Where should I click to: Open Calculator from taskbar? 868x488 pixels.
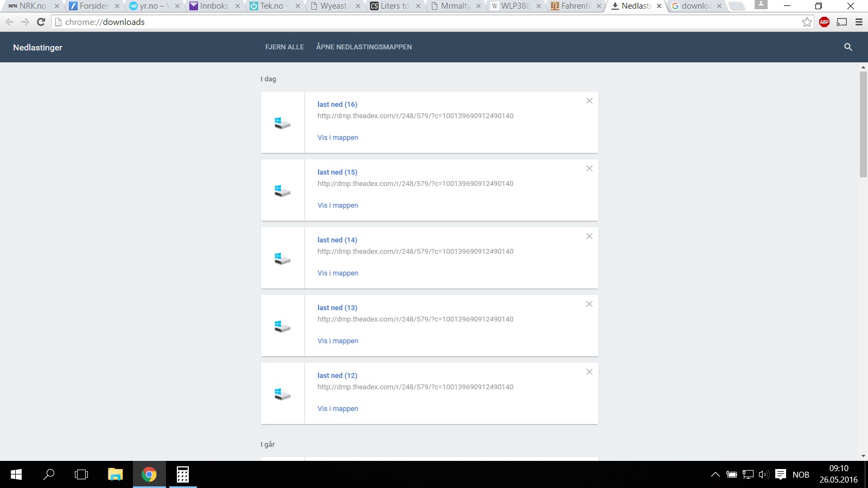point(183,474)
